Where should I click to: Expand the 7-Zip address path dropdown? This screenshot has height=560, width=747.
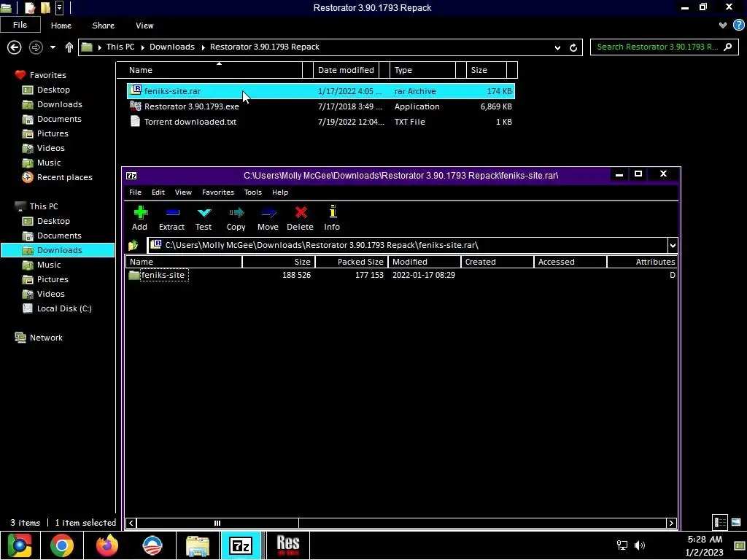(x=672, y=246)
